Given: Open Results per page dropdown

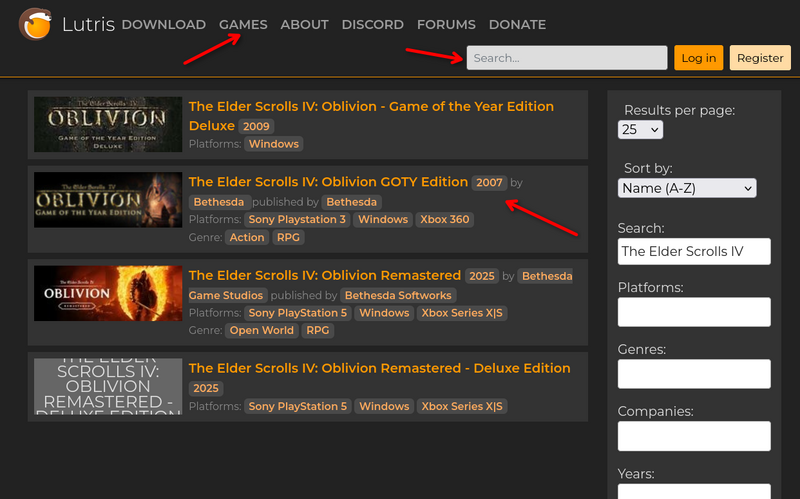Looking at the screenshot, I should [x=640, y=130].
